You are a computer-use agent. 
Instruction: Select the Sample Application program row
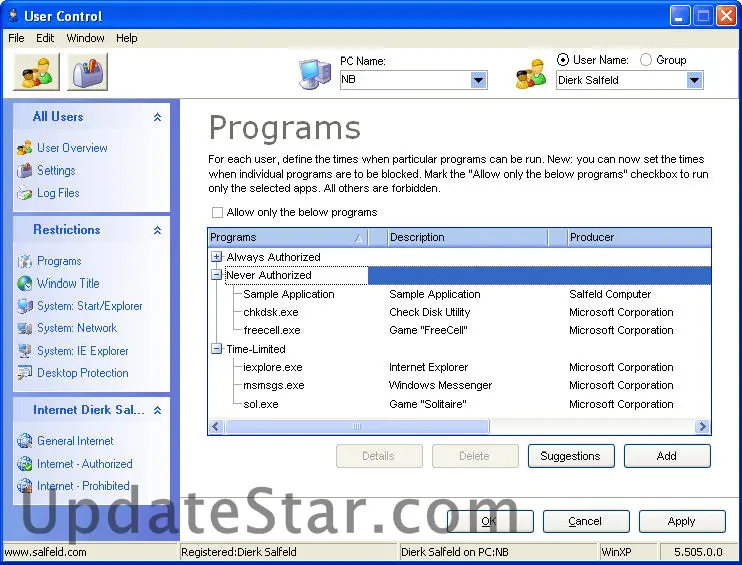(x=459, y=294)
